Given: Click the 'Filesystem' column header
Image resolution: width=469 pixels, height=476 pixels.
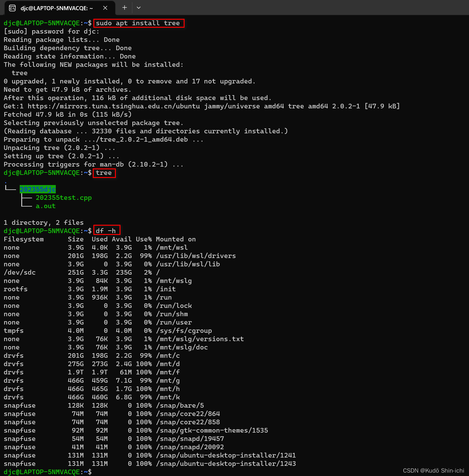Looking at the screenshot, I should 24,239.
